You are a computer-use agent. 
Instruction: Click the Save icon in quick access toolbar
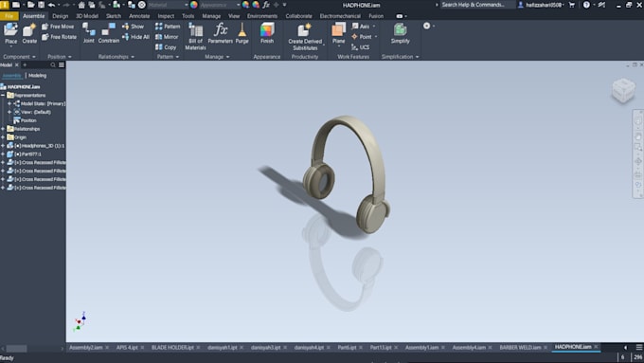pyautogui.click(x=41, y=5)
